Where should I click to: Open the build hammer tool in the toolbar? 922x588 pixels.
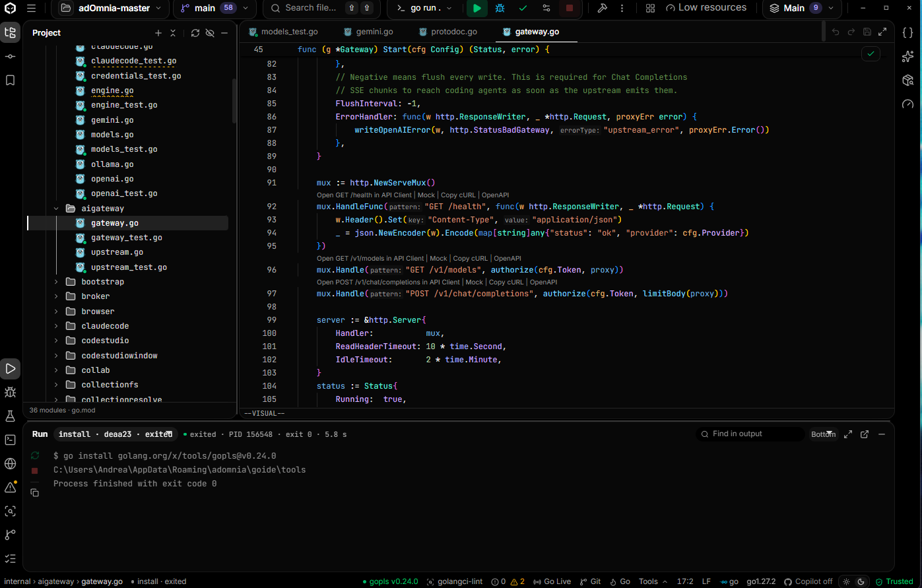tap(602, 9)
